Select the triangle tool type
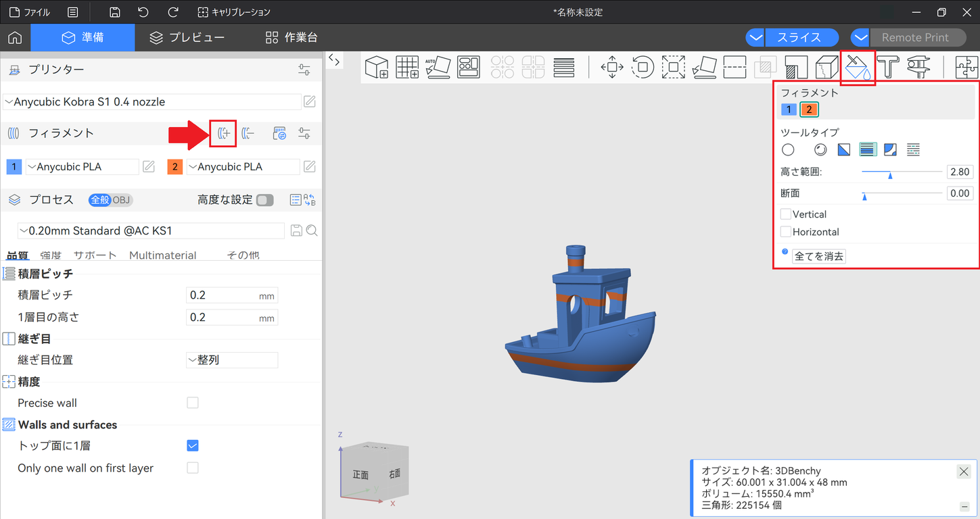Image resolution: width=980 pixels, height=519 pixels. [843, 149]
